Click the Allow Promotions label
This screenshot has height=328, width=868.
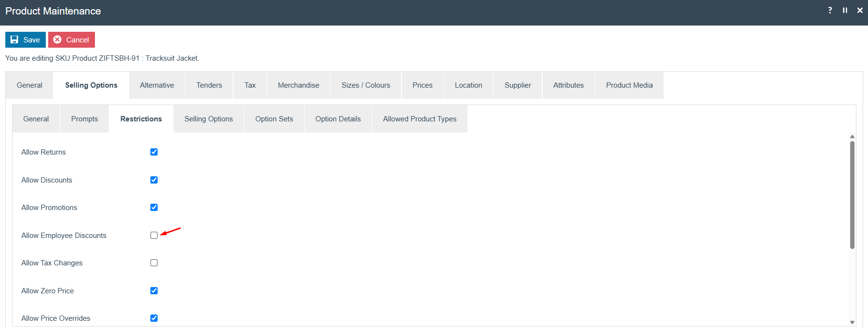pyautogui.click(x=49, y=208)
